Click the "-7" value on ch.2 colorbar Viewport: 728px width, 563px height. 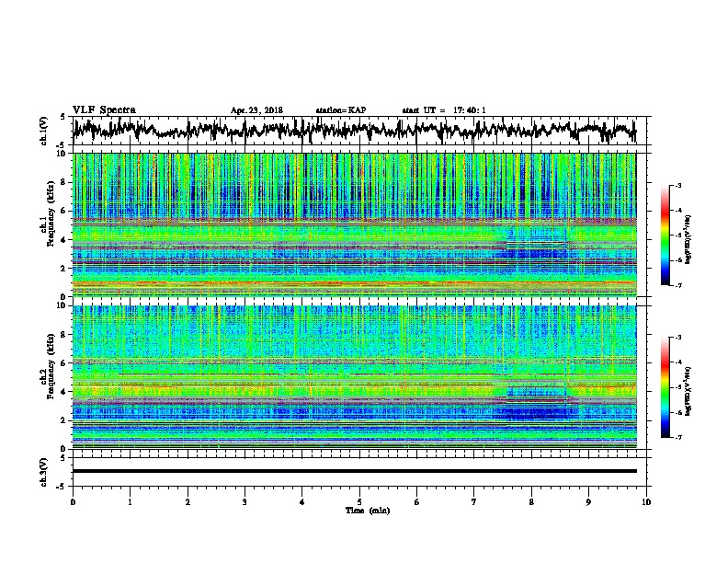[677, 437]
